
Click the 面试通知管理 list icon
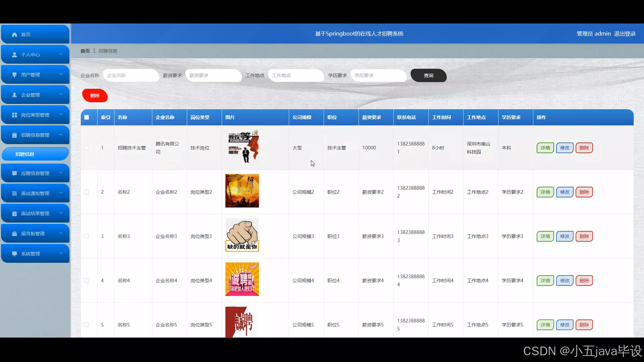point(14,193)
